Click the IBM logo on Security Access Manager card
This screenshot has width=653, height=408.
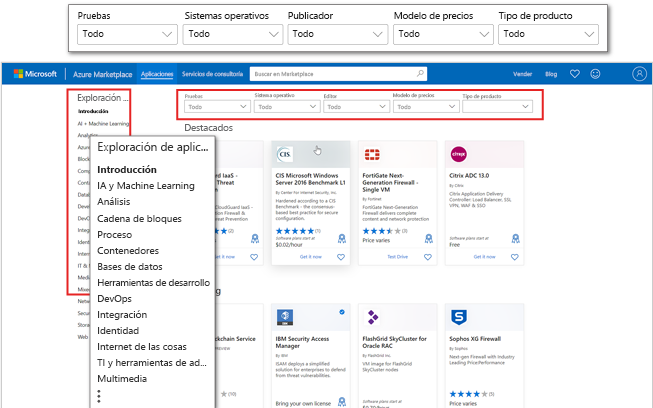coord(285,317)
